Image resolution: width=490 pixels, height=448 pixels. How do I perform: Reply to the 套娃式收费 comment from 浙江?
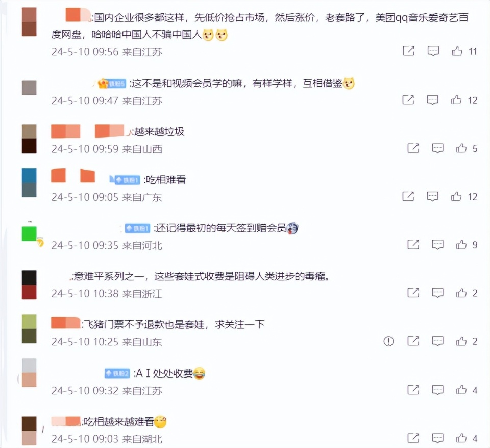(437, 293)
